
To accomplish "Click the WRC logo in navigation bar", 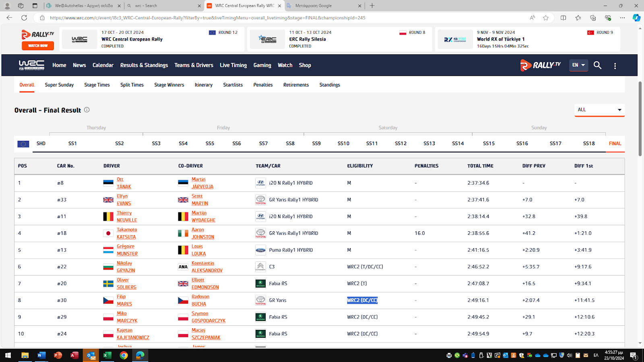I will (x=31, y=65).
